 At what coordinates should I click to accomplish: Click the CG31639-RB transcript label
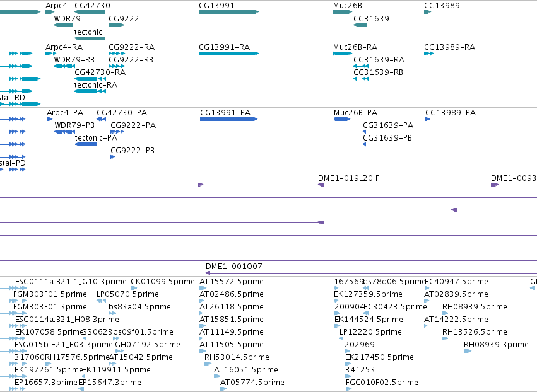[x=379, y=72]
